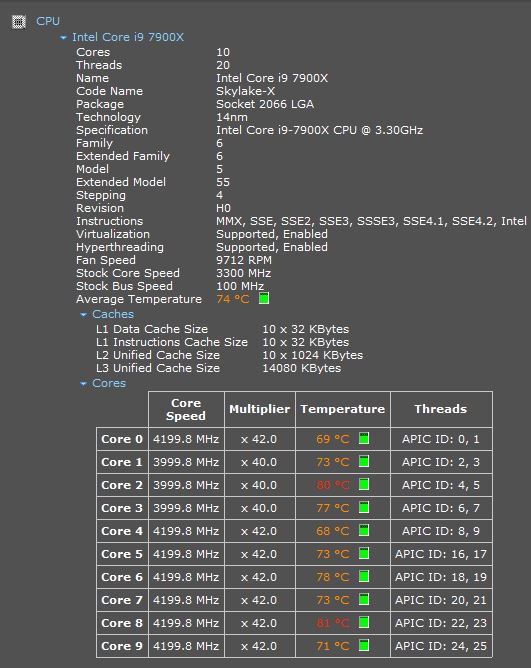Click the CPU chip icon
Image resolution: width=531 pixels, height=668 pixels.
(x=19, y=22)
